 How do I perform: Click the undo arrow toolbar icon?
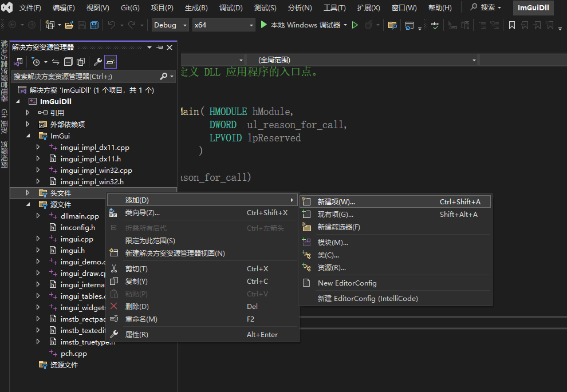coord(112,25)
